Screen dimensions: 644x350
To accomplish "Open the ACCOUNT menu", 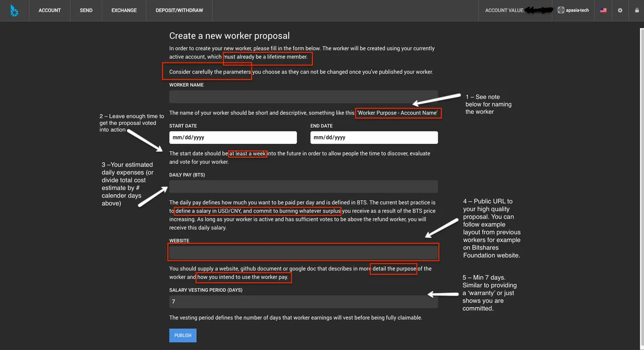I will click(50, 10).
